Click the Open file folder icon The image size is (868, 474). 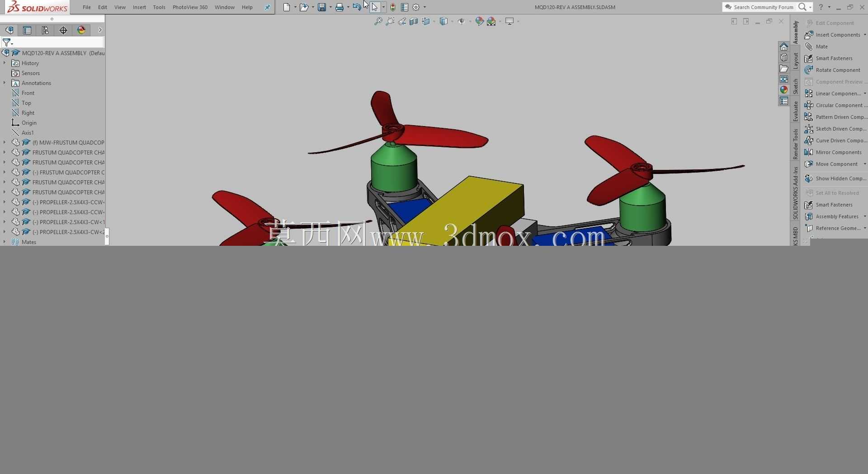[x=304, y=7]
